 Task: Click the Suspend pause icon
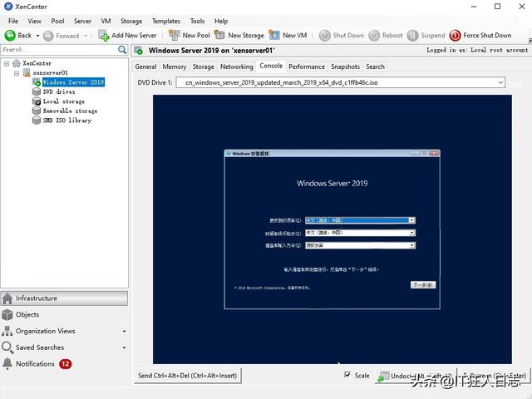(412, 36)
